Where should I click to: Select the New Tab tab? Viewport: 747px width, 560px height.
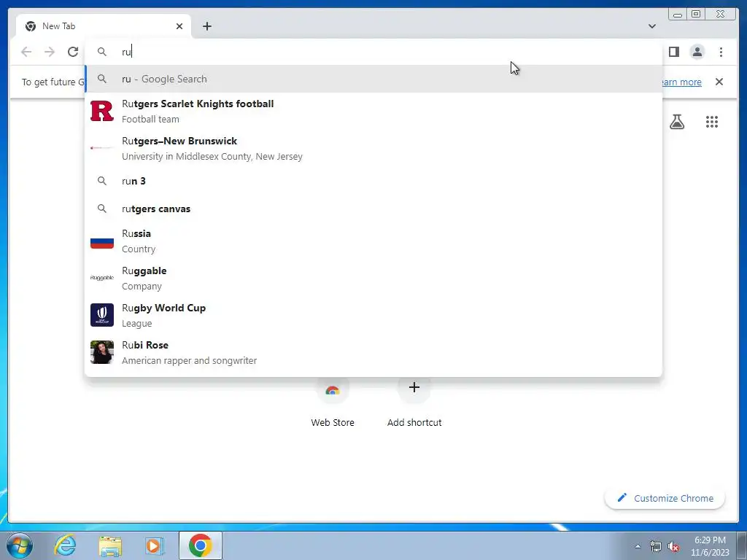104,26
